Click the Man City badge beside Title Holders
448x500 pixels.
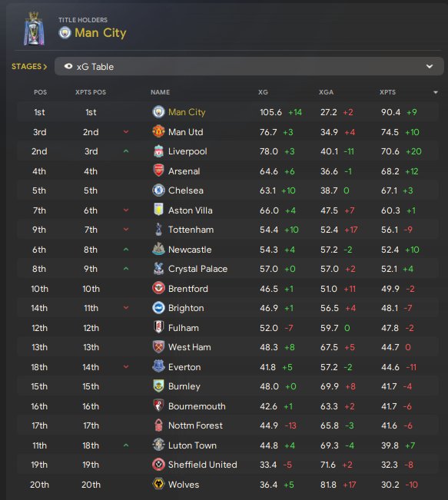pyautogui.click(x=65, y=33)
